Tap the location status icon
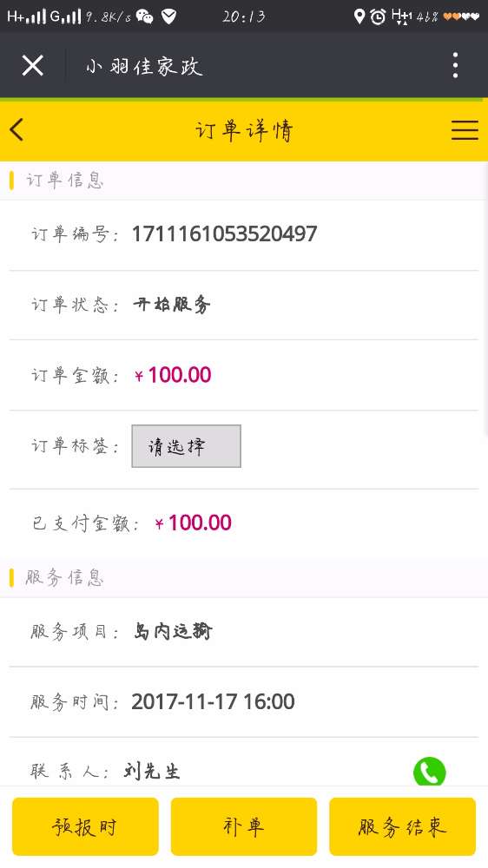The width and height of the screenshot is (488, 868). click(359, 16)
